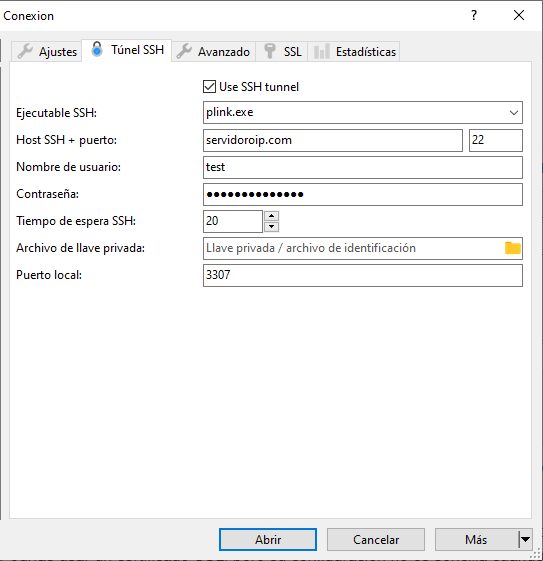The height and width of the screenshot is (561, 543).
Task: Open the Más button dropdown arrow
Action: [x=525, y=539]
